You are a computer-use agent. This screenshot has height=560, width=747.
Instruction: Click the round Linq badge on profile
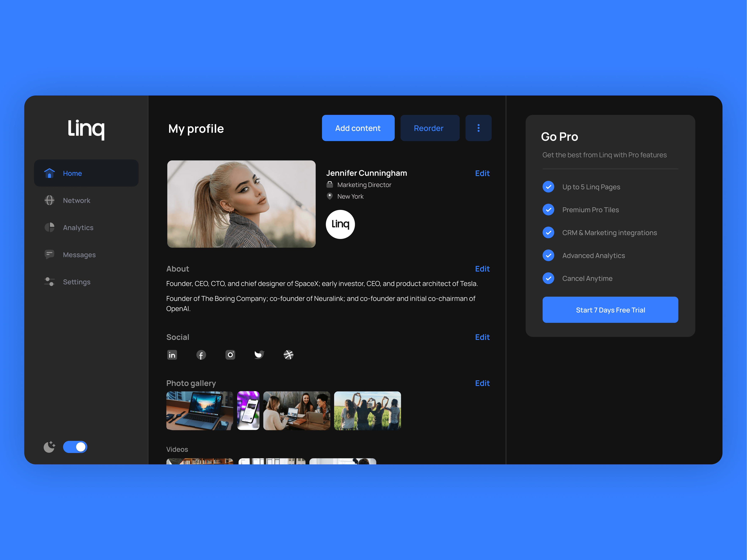click(x=340, y=224)
